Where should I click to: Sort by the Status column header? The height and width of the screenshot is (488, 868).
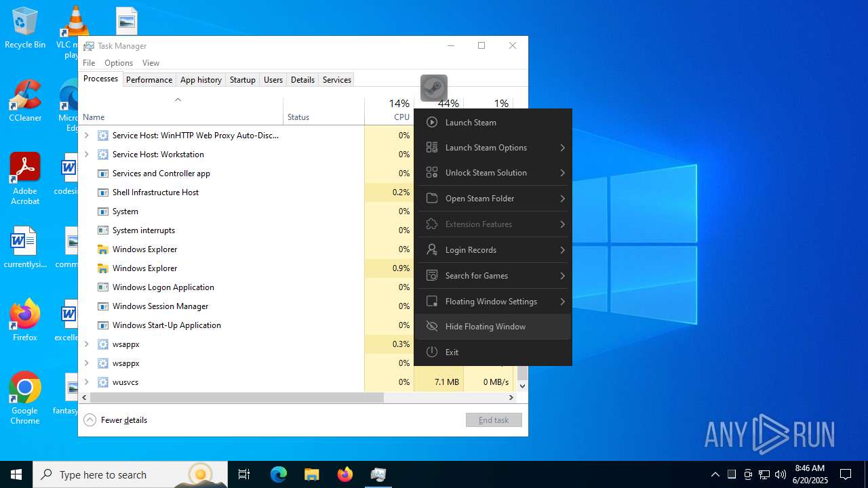(x=324, y=111)
